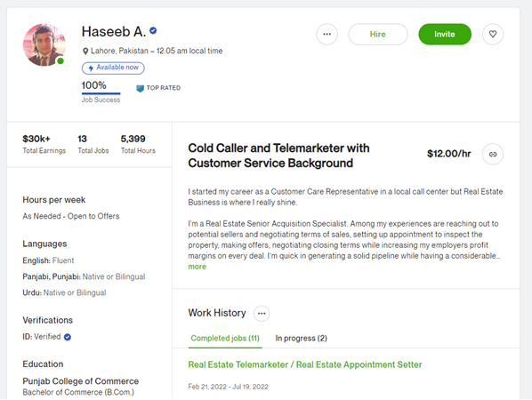Click the ID Verified checkmark icon
The image size is (532, 400).
pos(68,337)
